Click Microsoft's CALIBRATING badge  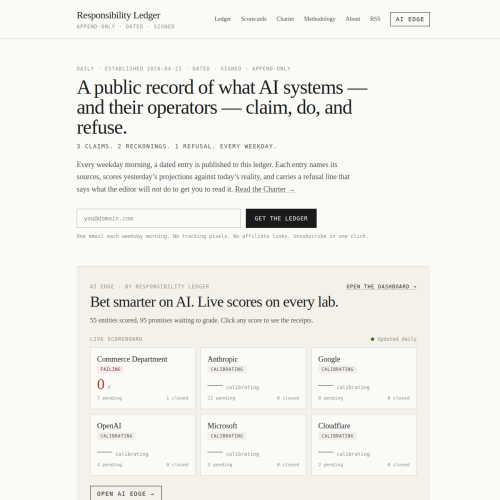coord(227,436)
